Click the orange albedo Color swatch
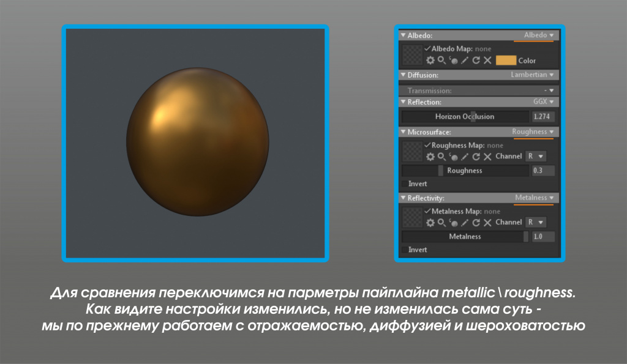 tap(506, 61)
